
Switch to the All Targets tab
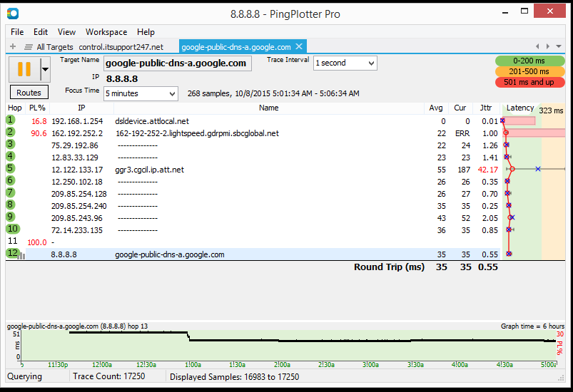(55, 47)
